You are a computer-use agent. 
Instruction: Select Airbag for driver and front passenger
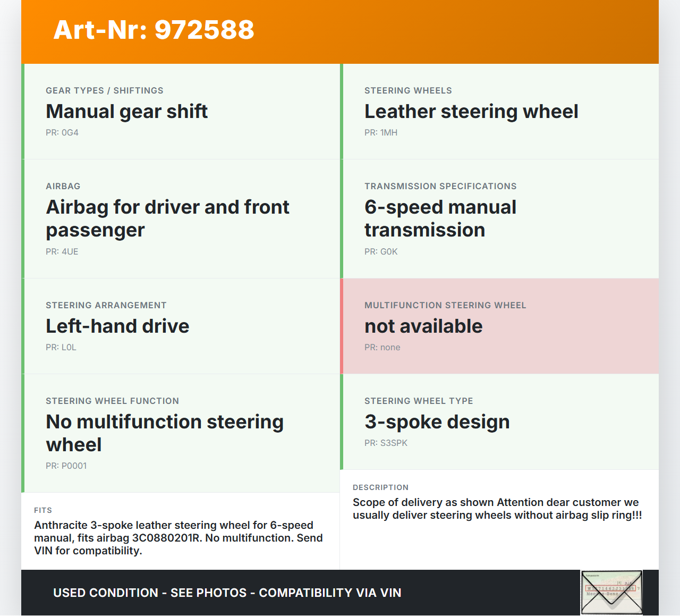tap(168, 218)
